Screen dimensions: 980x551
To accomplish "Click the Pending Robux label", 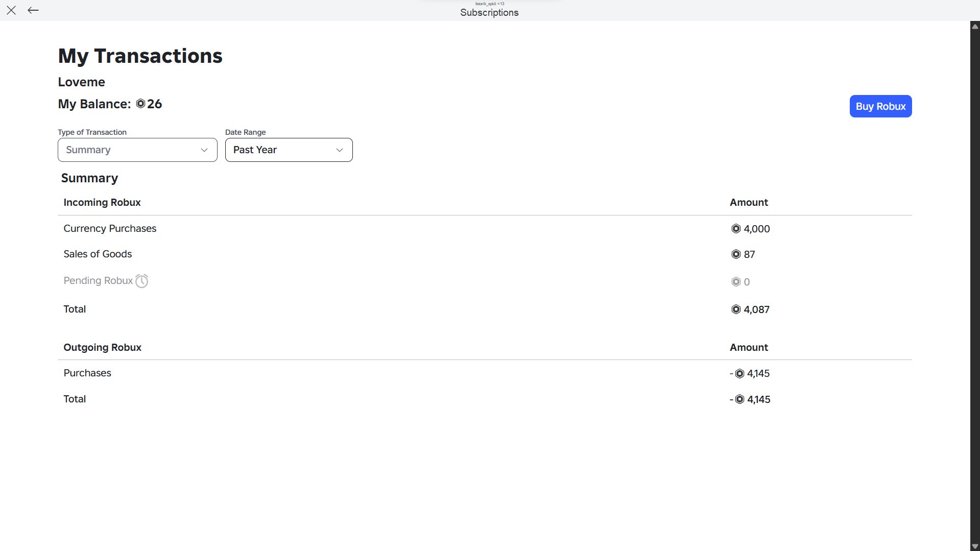I will click(x=98, y=280).
